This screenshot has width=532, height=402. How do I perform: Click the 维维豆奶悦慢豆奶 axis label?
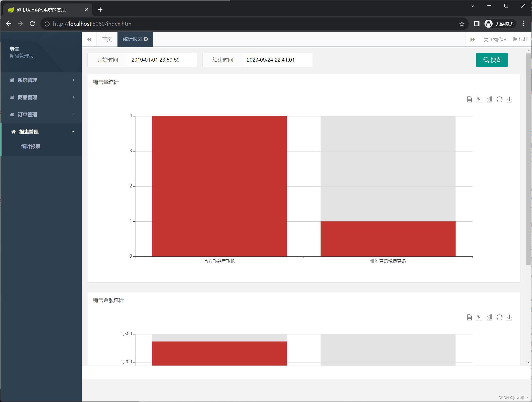pyautogui.click(x=388, y=261)
